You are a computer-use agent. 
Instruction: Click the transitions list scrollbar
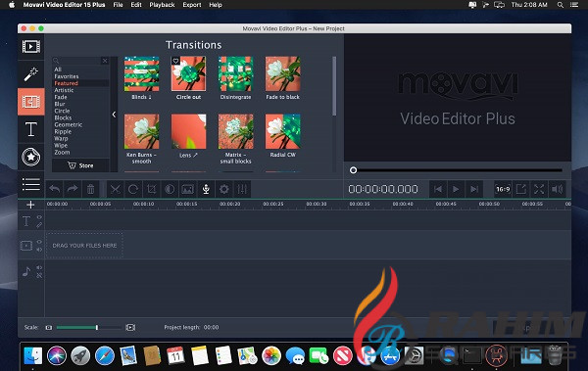(334, 86)
